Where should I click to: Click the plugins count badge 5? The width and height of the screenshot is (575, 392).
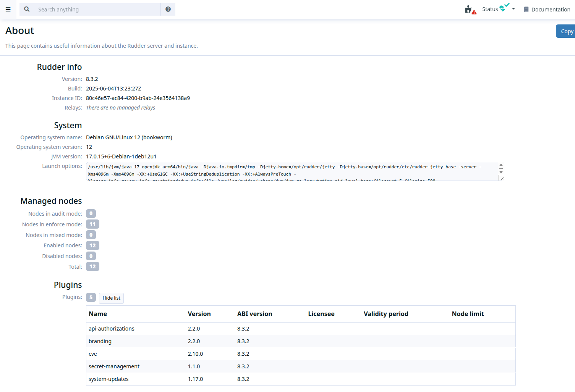point(91,297)
